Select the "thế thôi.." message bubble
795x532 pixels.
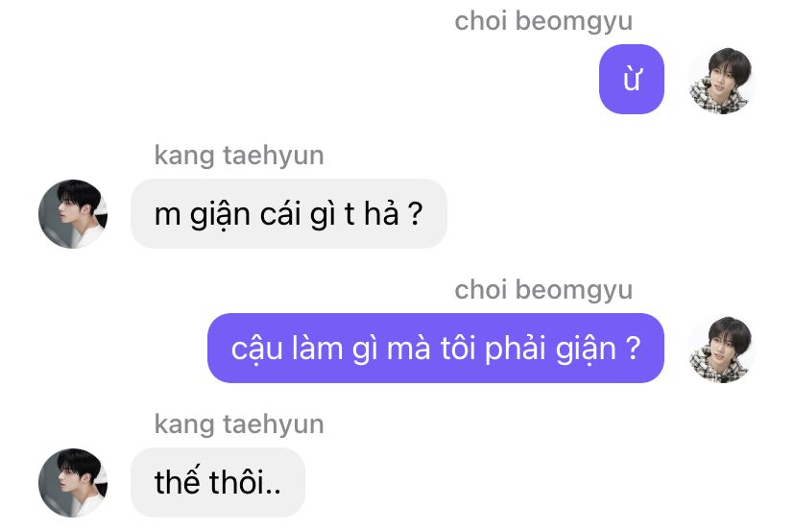(x=218, y=482)
